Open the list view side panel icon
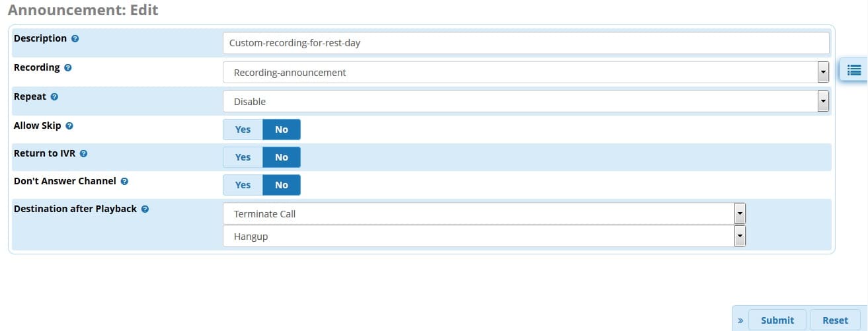 coord(853,69)
